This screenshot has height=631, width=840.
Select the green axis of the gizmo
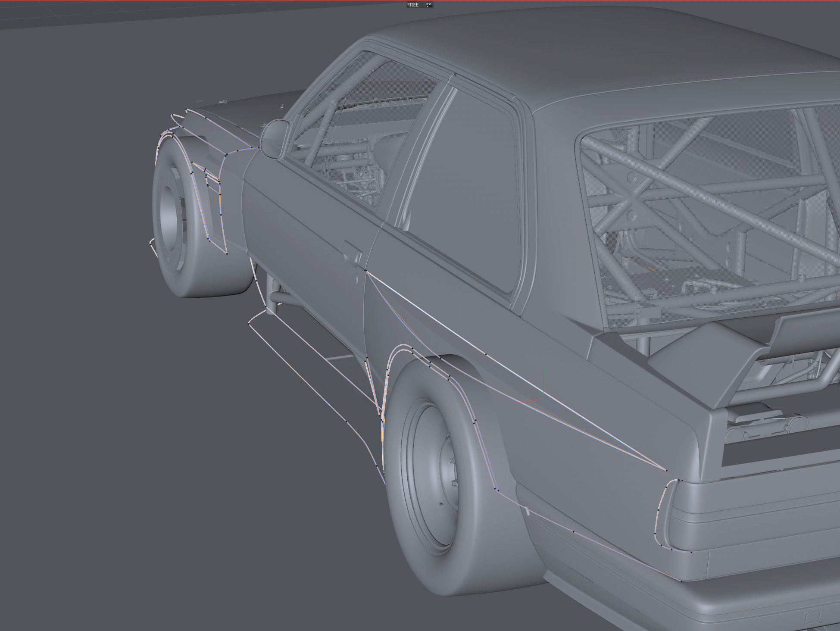tap(543, 380)
